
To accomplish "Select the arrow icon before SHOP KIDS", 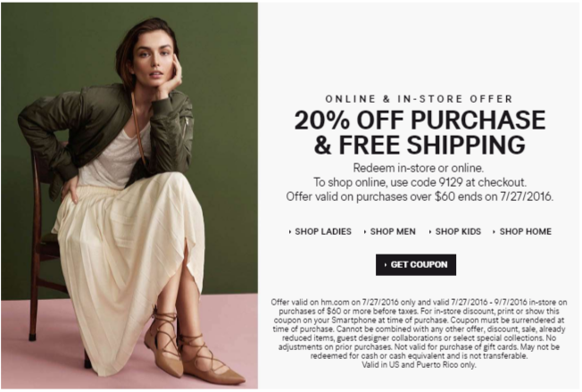I will (x=430, y=232).
